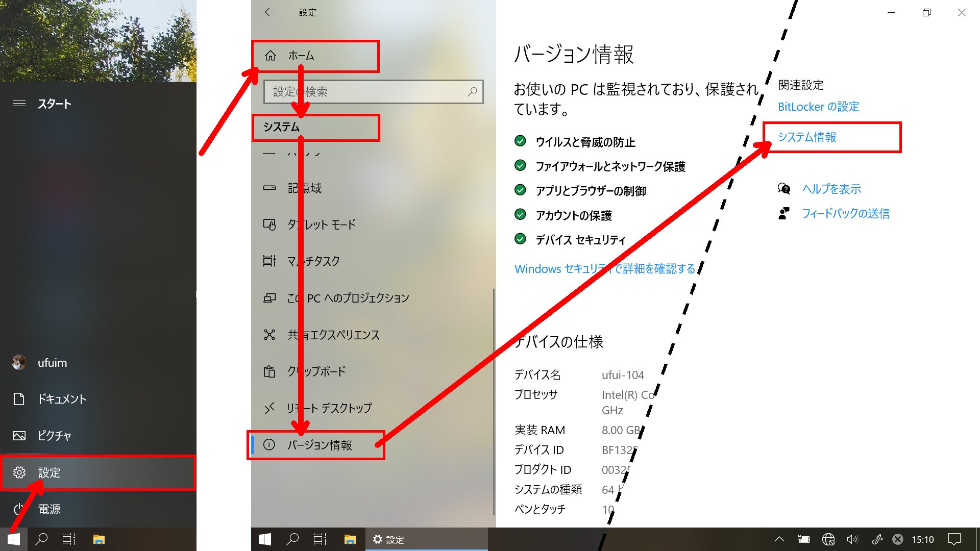980x551 pixels.
Task: Show hidden tray icons chevron
Action: 779,539
